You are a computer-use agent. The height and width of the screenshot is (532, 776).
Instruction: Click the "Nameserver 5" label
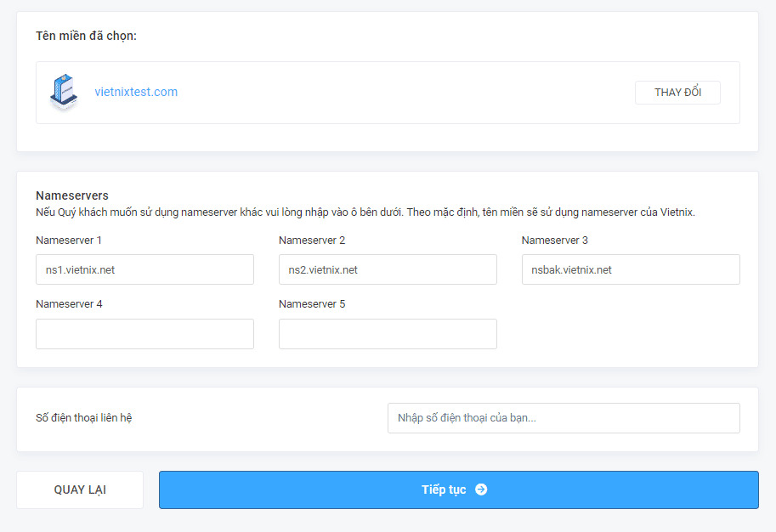pos(312,304)
